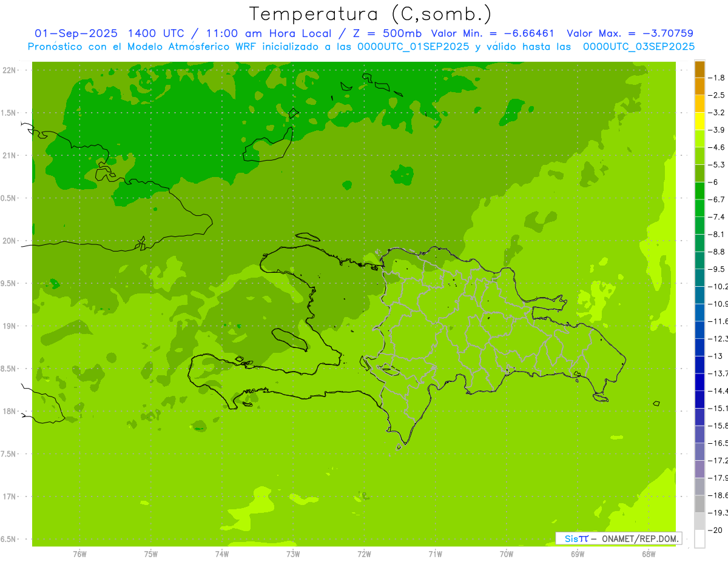The image size is (728, 562).
Task: Select the orange swatch between -1.8 and -2.5
Action: [x=699, y=86]
